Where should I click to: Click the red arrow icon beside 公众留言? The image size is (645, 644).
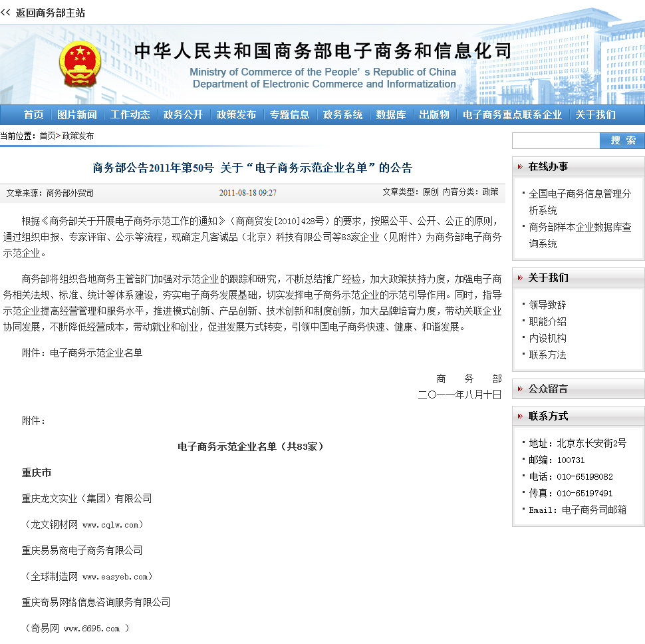tap(519, 389)
